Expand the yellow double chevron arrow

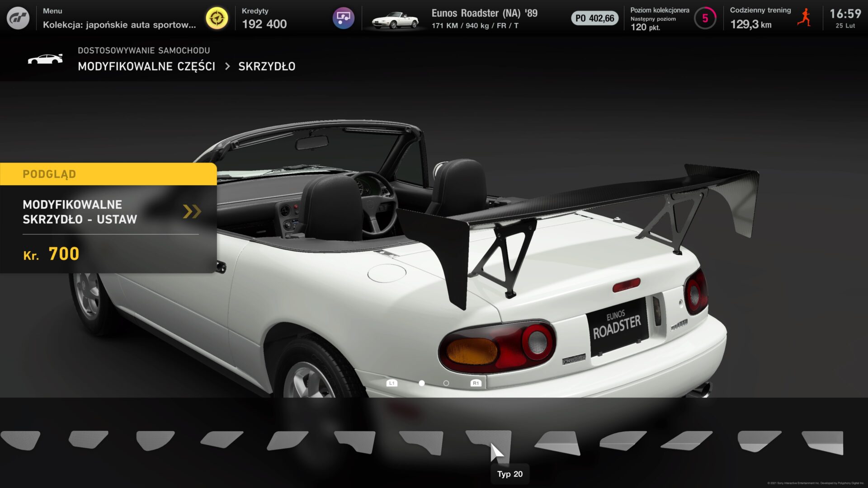tap(192, 211)
